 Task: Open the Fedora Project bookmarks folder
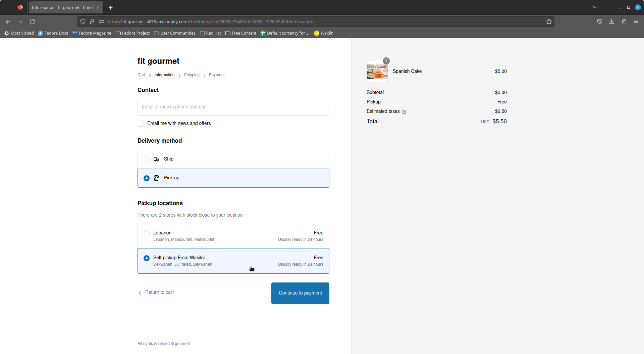click(132, 33)
